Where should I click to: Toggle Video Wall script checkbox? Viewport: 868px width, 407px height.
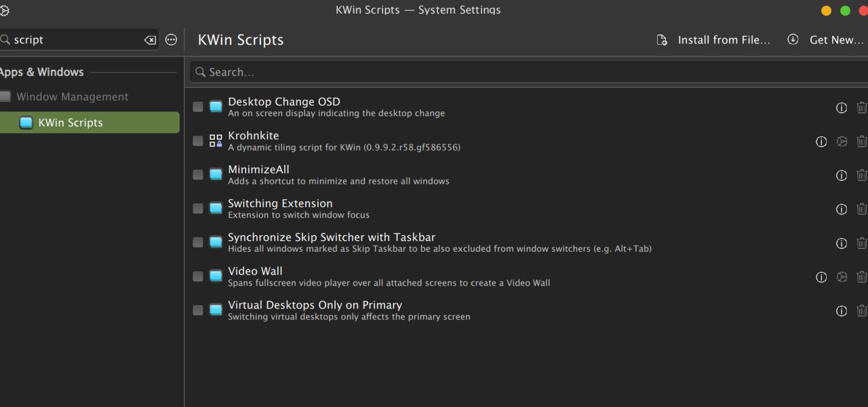tap(198, 277)
